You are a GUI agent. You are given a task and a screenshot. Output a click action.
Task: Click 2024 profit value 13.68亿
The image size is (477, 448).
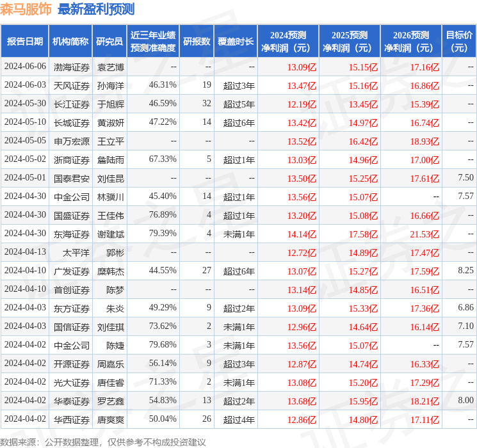point(302,401)
